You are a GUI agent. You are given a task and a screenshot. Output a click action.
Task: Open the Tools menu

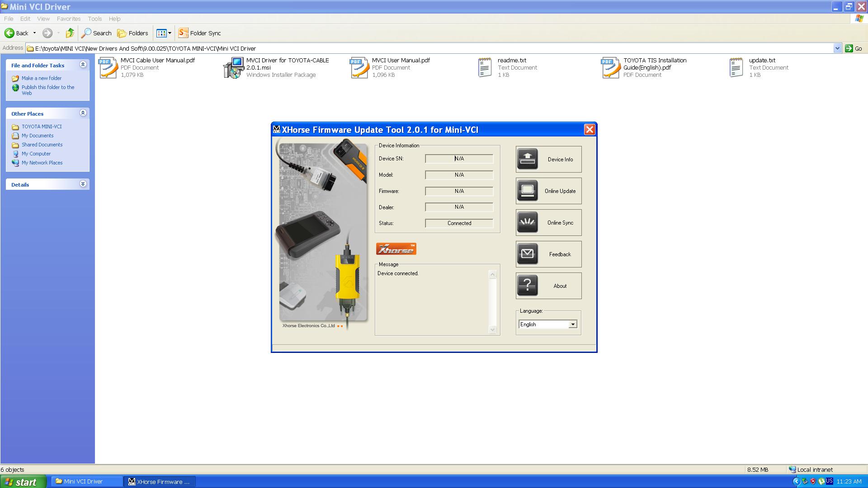click(x=94, y=19)
